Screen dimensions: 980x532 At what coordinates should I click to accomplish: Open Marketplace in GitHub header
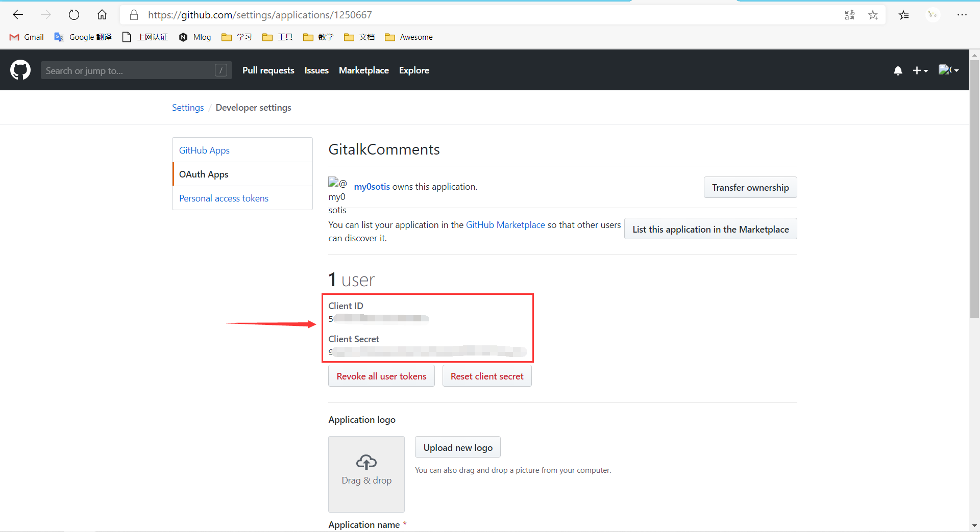(x=364, y=70)
